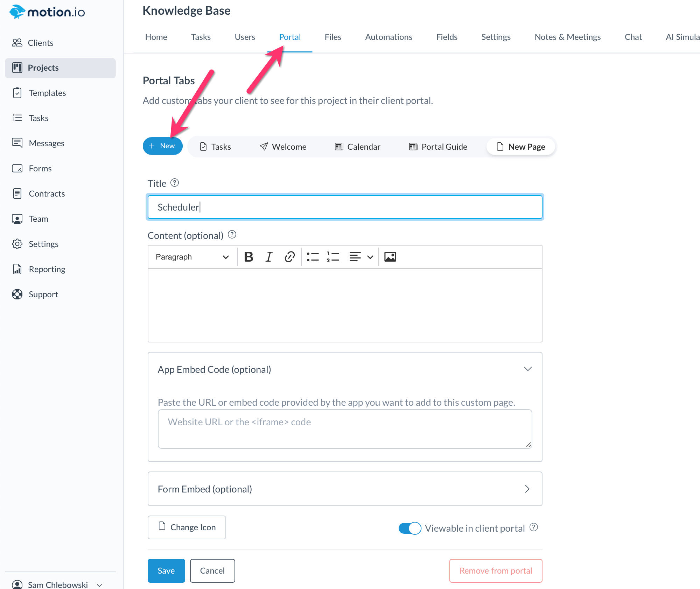Click the bulleted list icon

pyautogui.click(x=313, y=257)
